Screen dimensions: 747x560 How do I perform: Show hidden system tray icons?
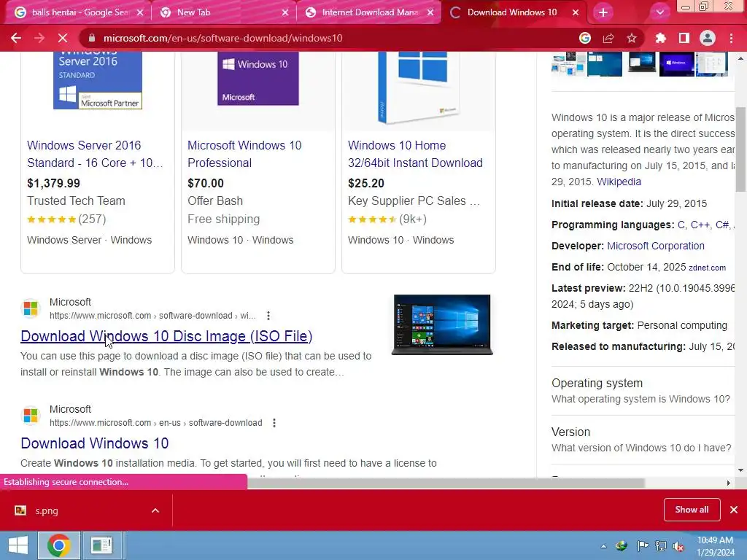(x=603, y=546)
